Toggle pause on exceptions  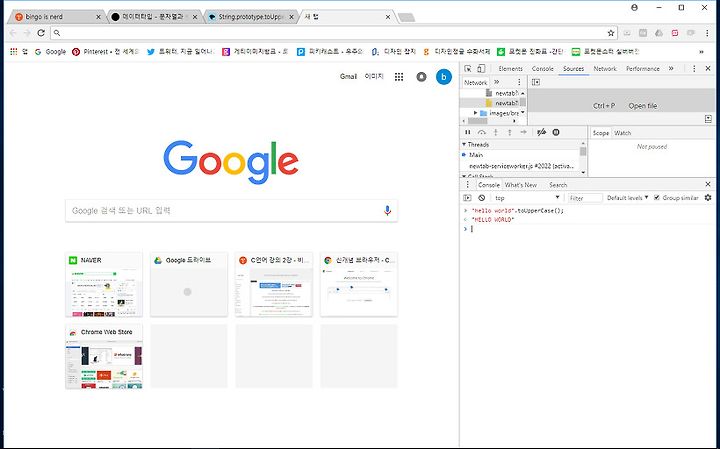pyautogui.click(x=556, y=132)
